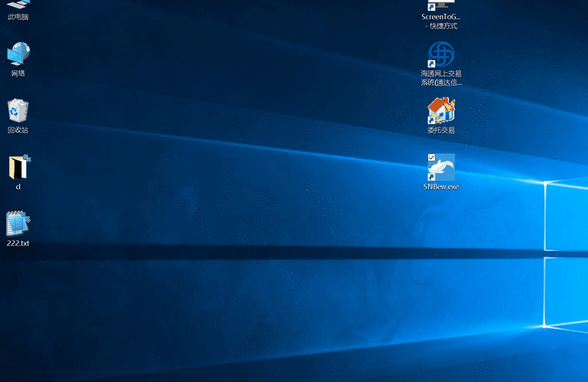Select the folder icon named d
Screen dimensions: 588x382
coord(18,167)
